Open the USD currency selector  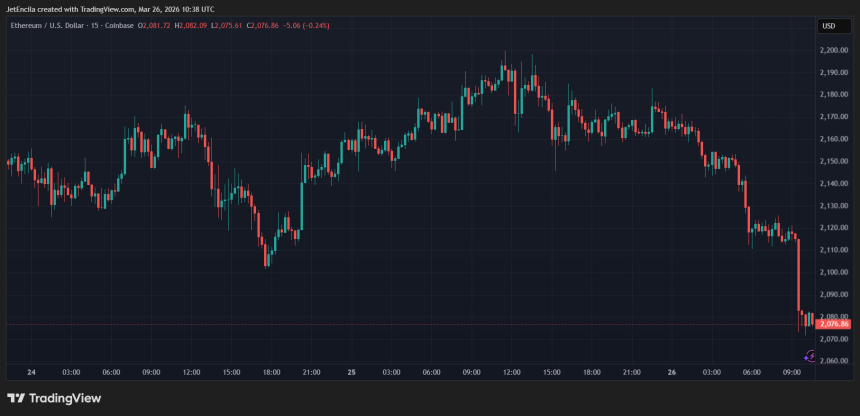[830, 26]
